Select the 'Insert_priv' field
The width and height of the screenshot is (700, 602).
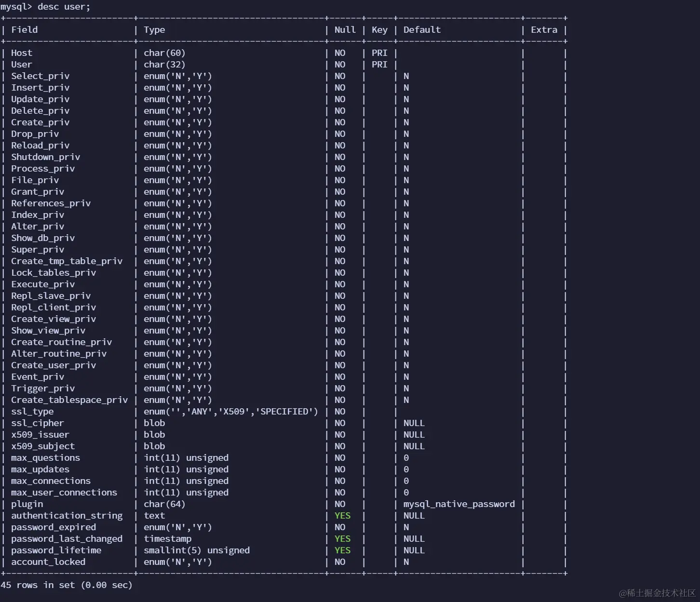coord(40,88)
